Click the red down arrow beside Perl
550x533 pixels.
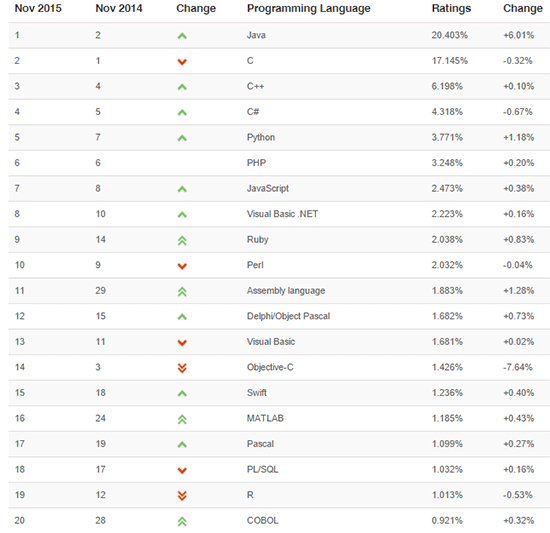click(x=182, y=266)
